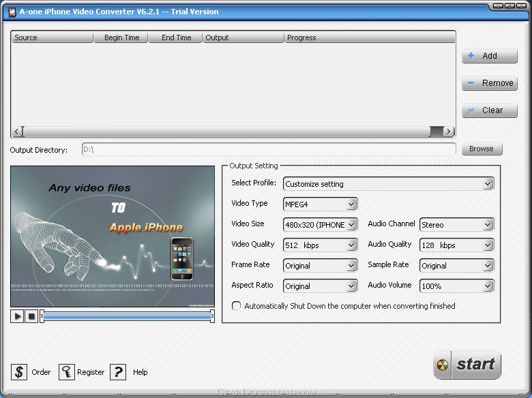
Task: Click the dollar sign Order icon
Action: tap(19, 372)
